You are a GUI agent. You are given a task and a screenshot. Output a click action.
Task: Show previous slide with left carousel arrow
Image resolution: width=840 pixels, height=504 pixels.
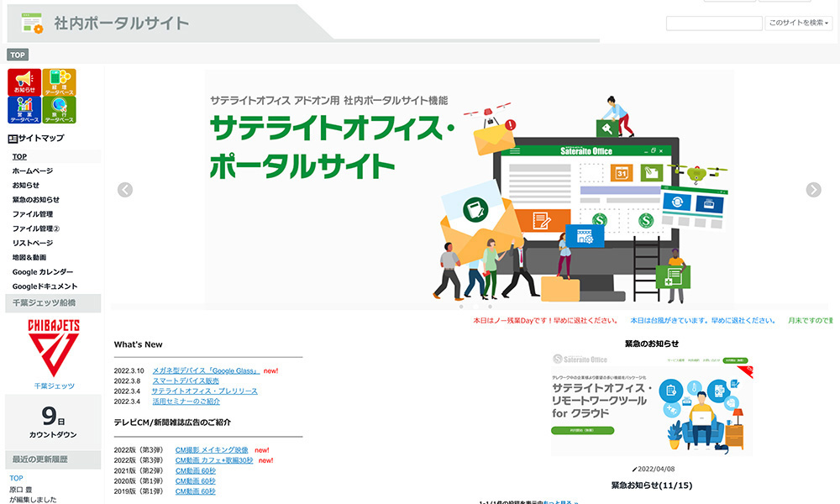pos(125,190)
